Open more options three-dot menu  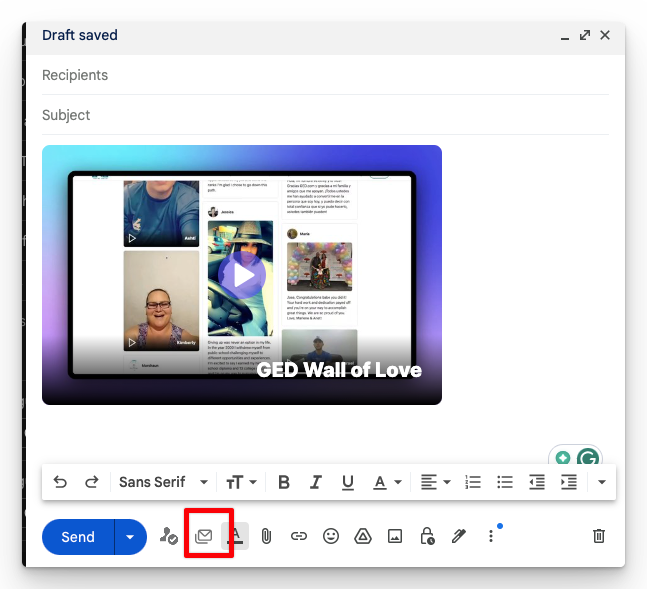[491, 536]
